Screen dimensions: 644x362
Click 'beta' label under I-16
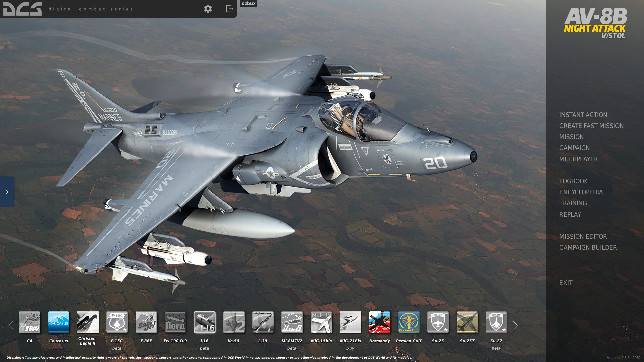tap(204, 348)
